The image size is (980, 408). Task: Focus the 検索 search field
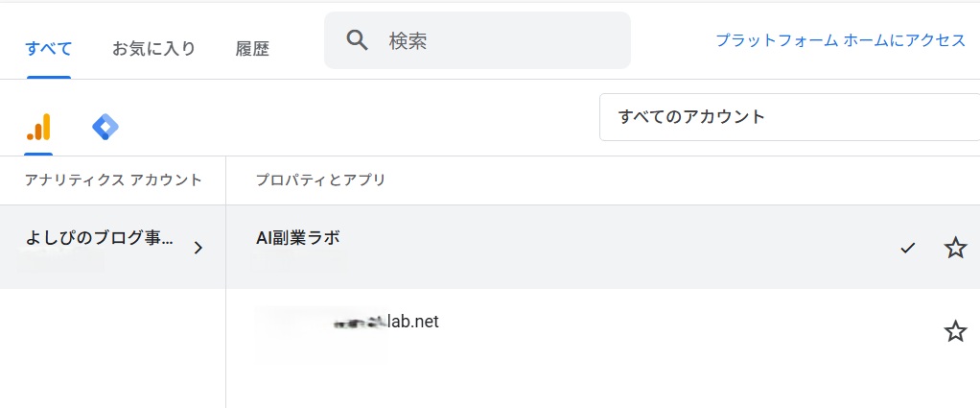pos(477,40)
